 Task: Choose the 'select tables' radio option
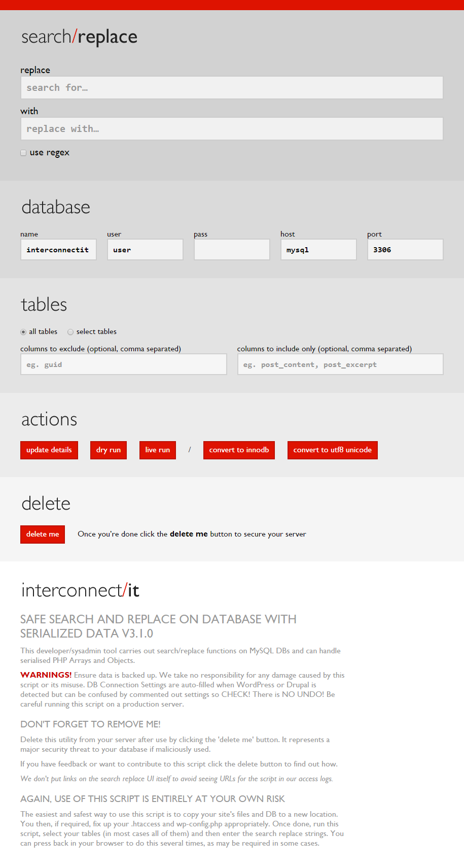point(70,332)
